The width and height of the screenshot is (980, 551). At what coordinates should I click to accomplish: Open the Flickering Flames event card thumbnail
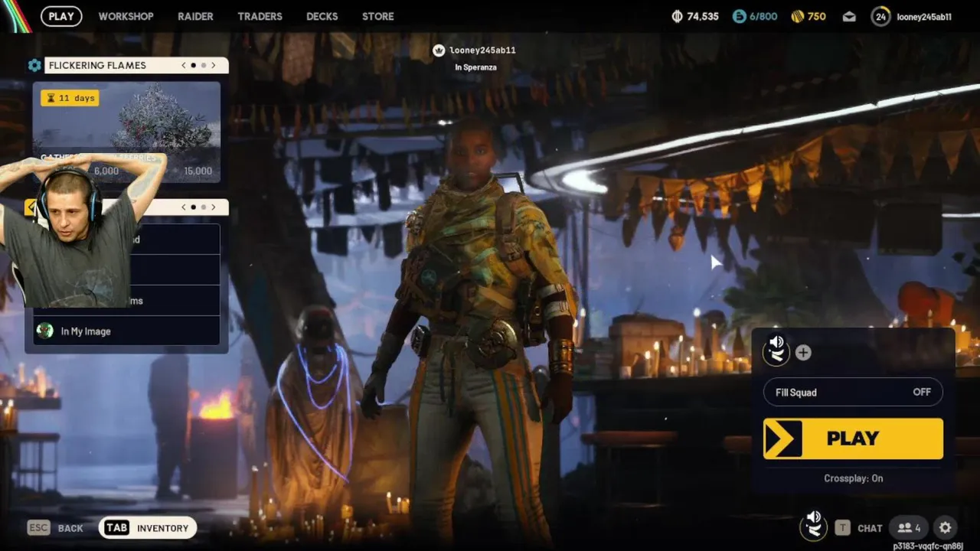point(126,132)
